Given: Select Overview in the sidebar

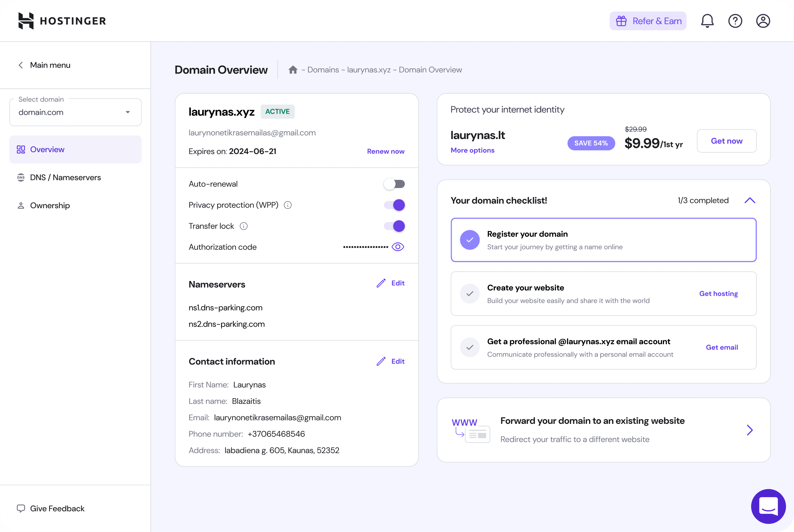Looking at the screenshot, I should [75, 149].
